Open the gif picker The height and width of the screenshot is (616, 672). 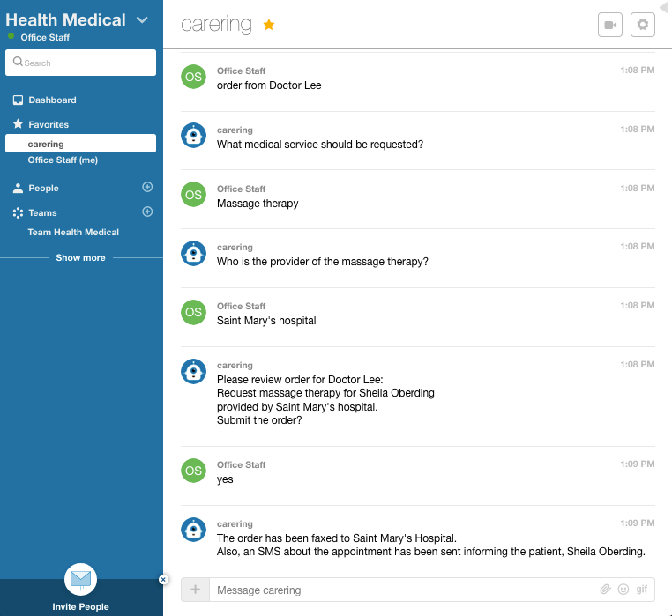pyautogui.click(x=641, y=590)
